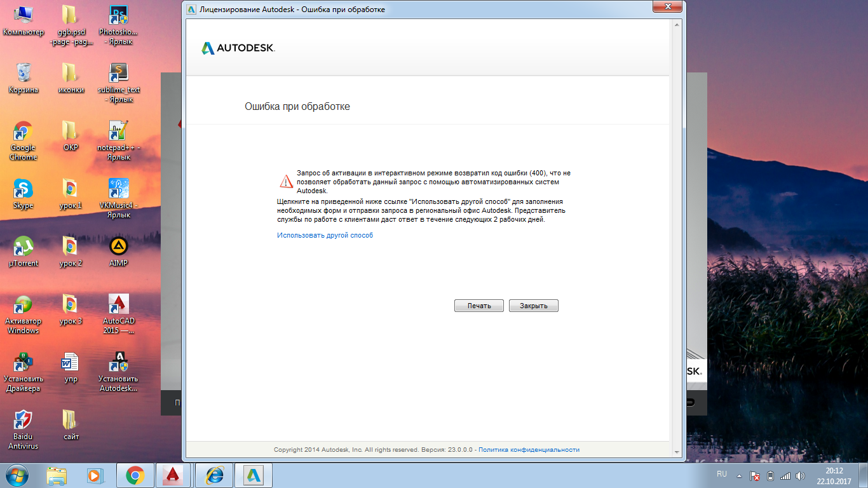The image size is (868, 488).
Task: Click the Autodesk logo in dialog header
Action: point(238,48)
